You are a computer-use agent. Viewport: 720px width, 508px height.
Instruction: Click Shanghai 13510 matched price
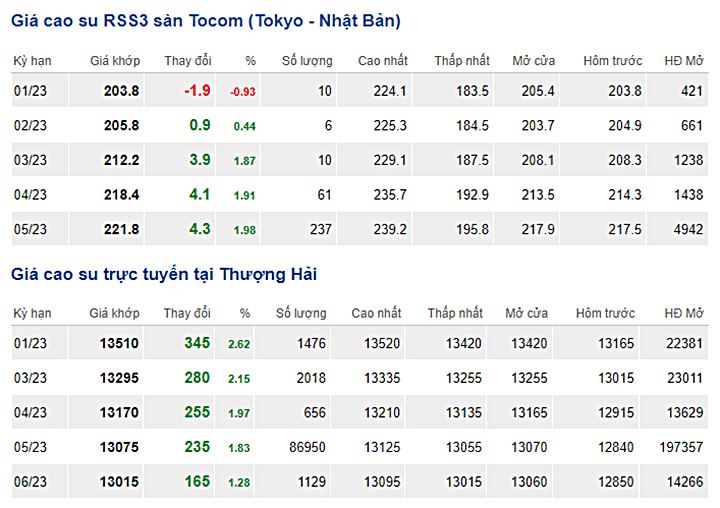(119, 344)
